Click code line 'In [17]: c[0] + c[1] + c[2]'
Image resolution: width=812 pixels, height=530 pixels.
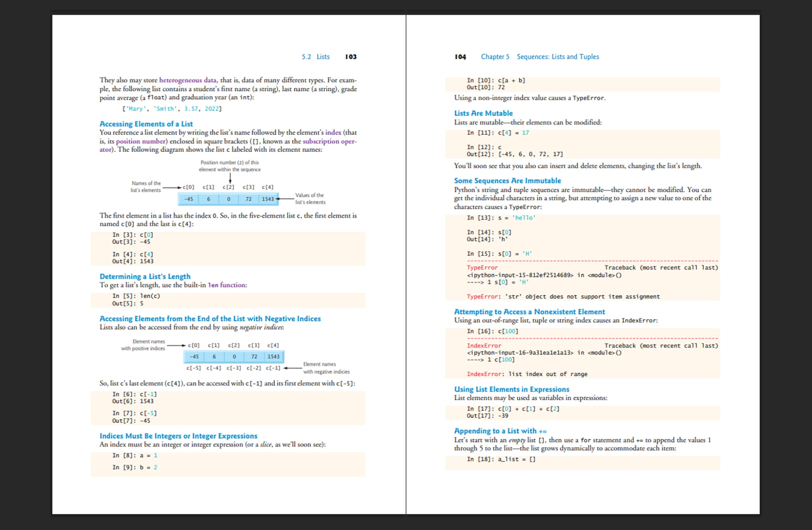pyautogui.click(x=513, y=409)
